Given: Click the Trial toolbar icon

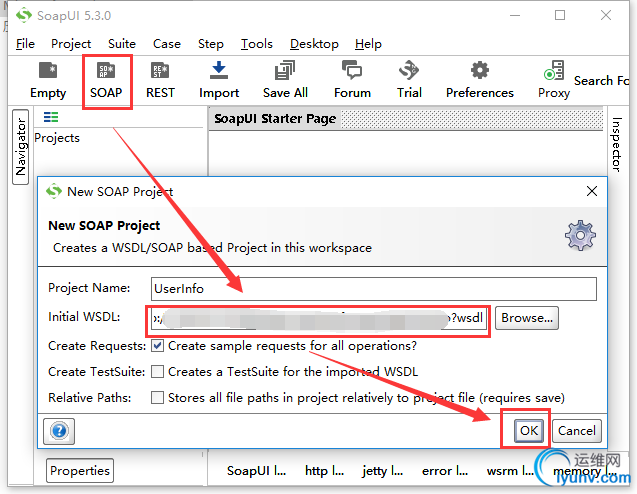Looking at the screenshot, I should click(409, 80).
